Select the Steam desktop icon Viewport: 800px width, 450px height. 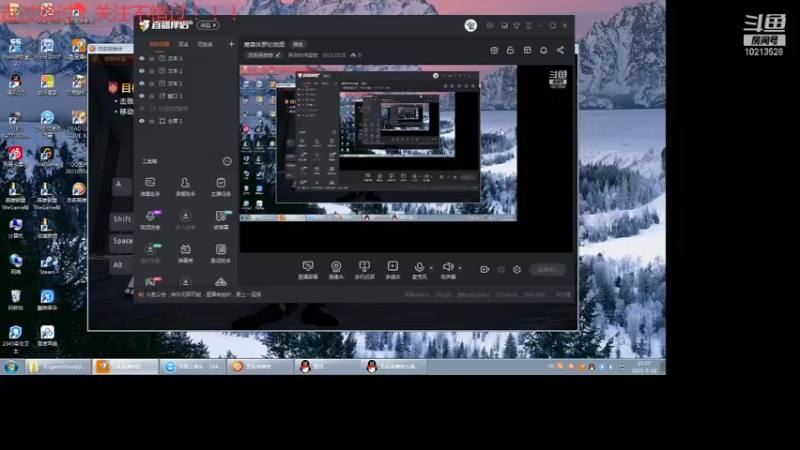click(x=47, y=265)
